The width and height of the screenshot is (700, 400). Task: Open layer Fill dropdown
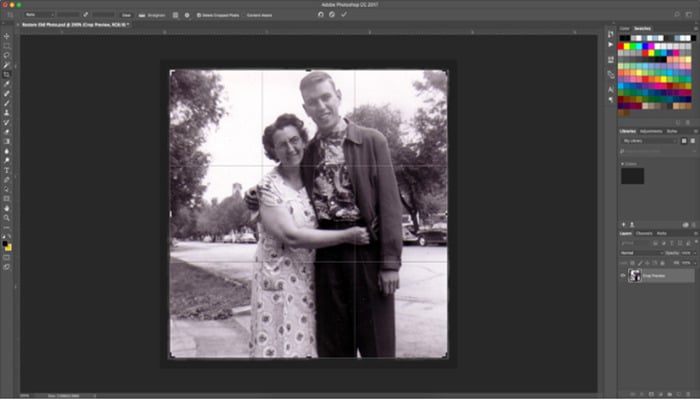click(x=695, y=263)
